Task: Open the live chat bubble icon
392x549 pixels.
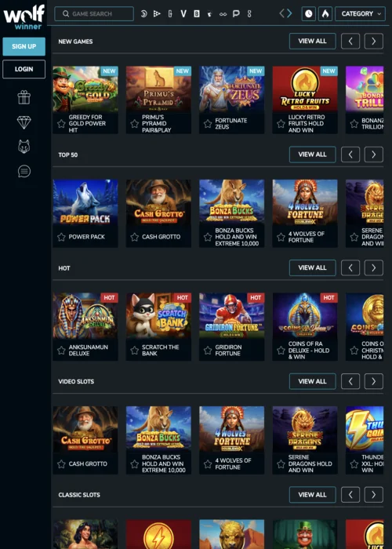Action: (24, 171)
